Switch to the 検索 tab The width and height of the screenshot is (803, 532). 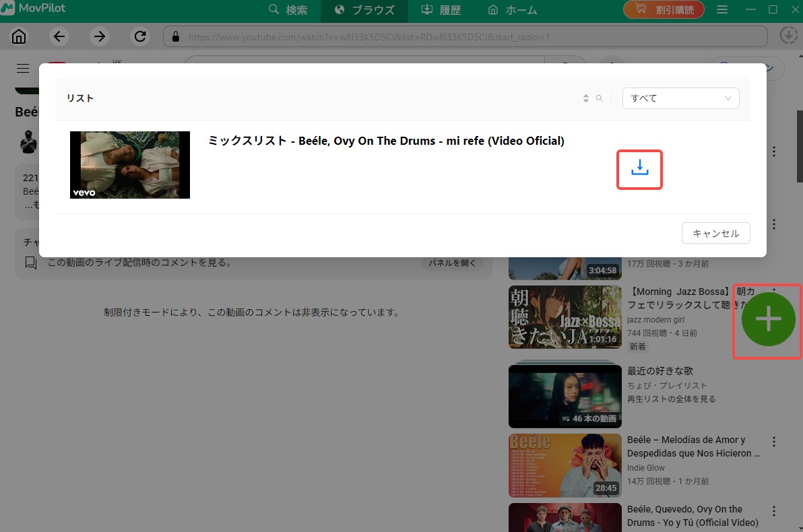288,10
